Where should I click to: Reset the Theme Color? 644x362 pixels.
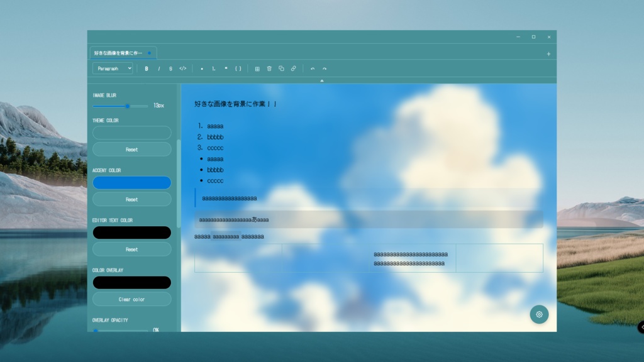[132, 150]
